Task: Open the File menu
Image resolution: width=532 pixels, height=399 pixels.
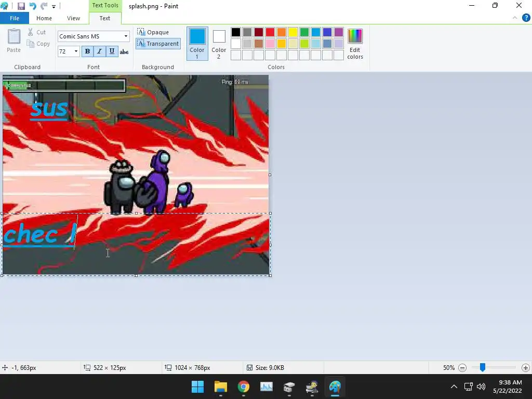Action: [x=15, y=18]
